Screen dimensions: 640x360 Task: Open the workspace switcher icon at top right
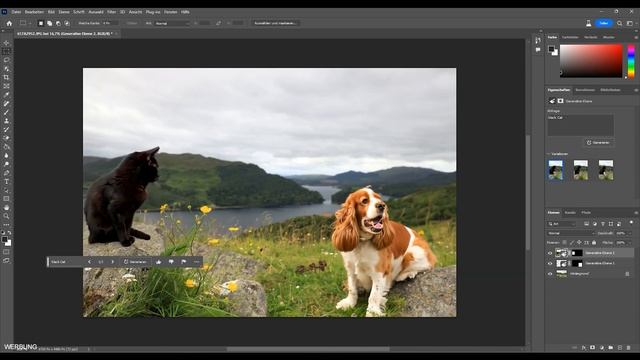630,23
